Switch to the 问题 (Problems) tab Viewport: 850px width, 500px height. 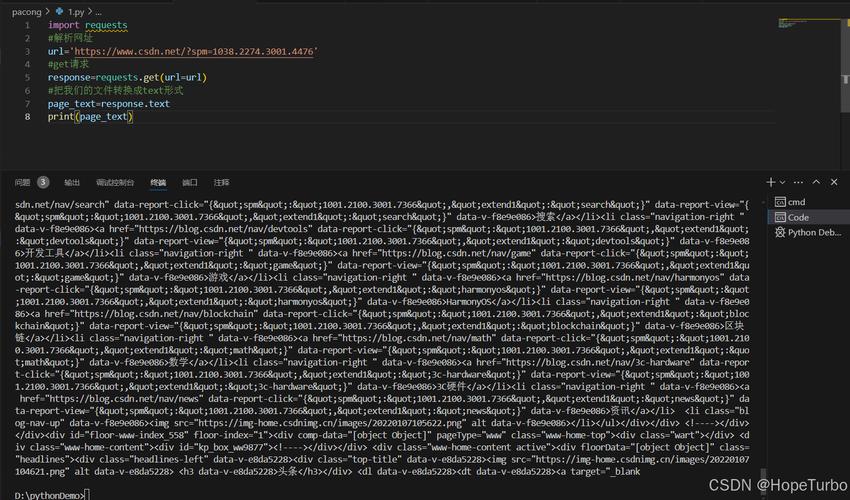pyautogui.click(x=22, y=182)
